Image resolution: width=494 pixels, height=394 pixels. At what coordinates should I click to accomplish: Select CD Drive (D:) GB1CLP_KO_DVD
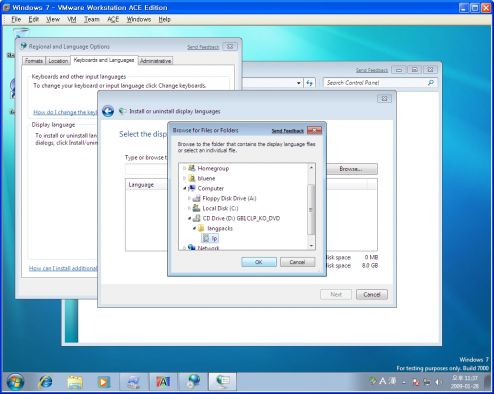[237, 218]
